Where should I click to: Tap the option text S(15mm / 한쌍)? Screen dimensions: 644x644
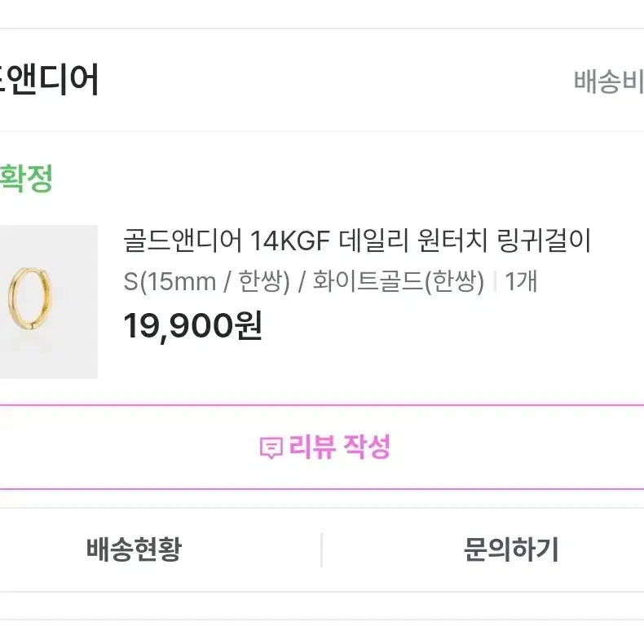pyautogui.click(x=207, y=281)
